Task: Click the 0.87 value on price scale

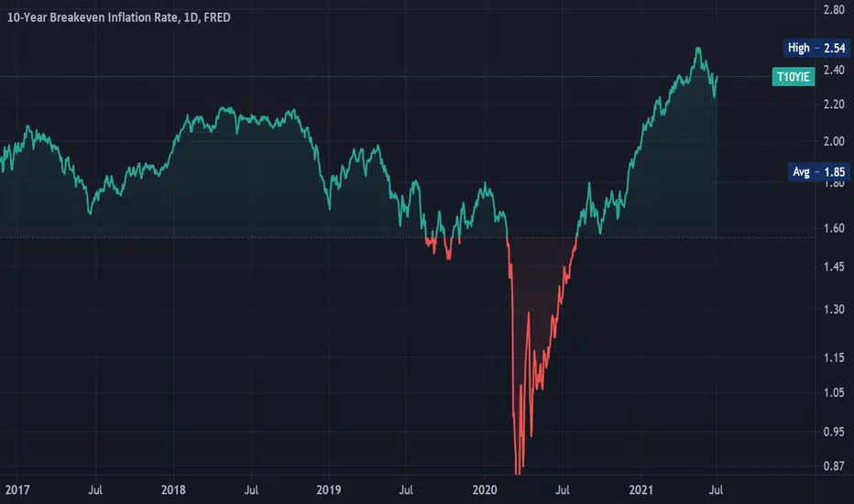Action: [x=834, y=466]
